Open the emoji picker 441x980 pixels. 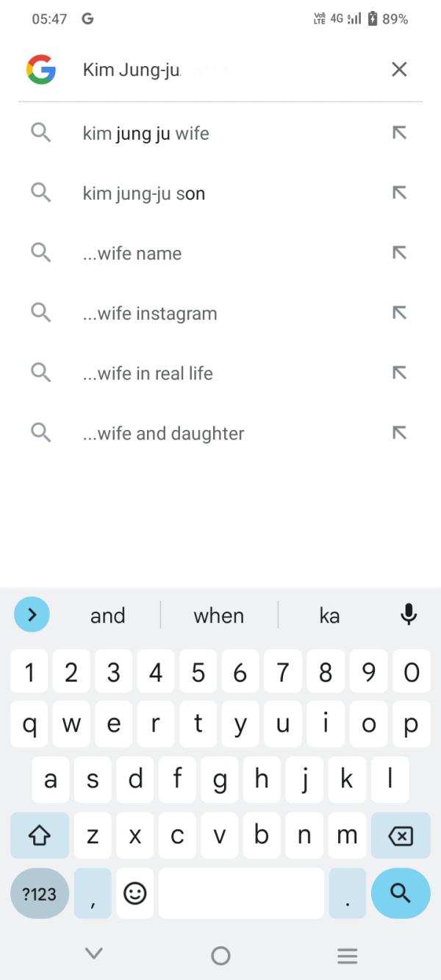135,893
